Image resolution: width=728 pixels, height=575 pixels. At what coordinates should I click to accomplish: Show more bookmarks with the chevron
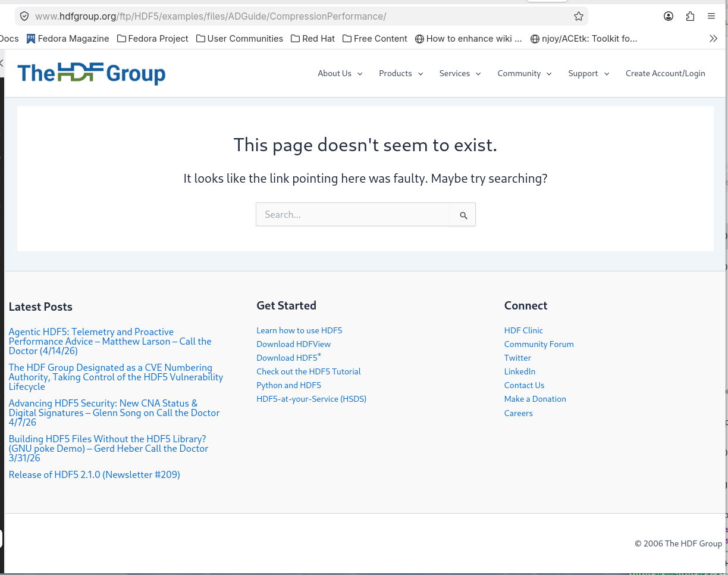click(x=713, y=39)
